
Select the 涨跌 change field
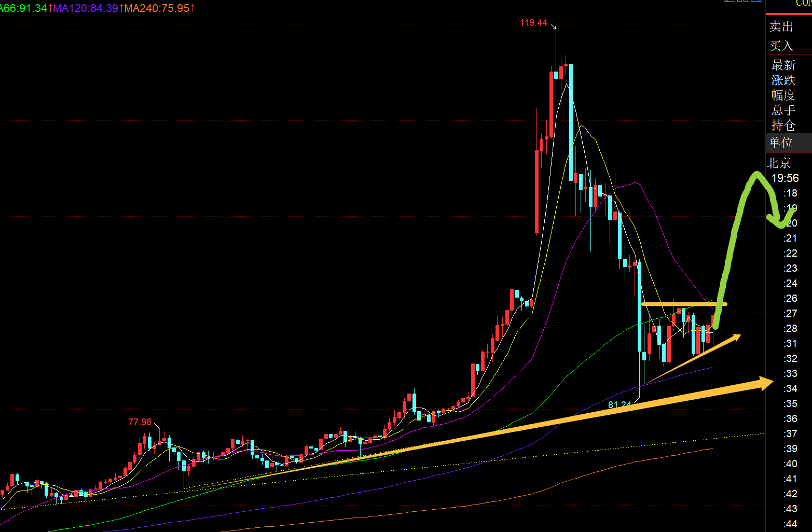coord(783,80)
